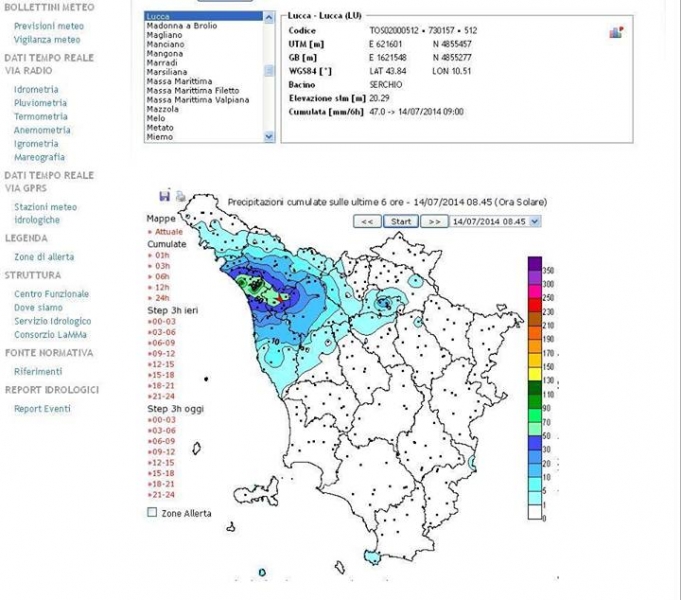This screenshot has width=681, height=600.
Task: Enable the Zone Allerta checkbox
Action: point(152,512)
